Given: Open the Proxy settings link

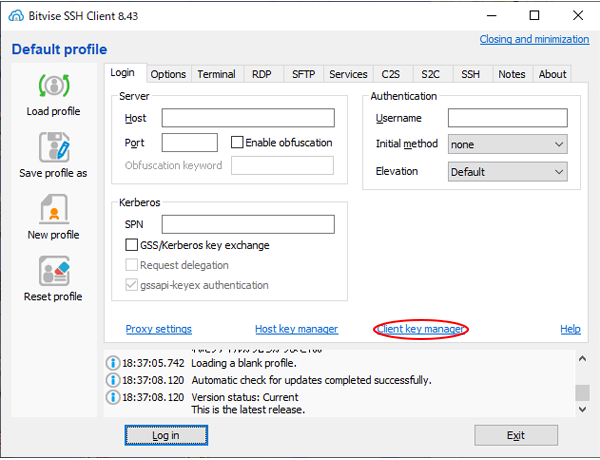Looking at the screenshot, I should click(158, 329).
